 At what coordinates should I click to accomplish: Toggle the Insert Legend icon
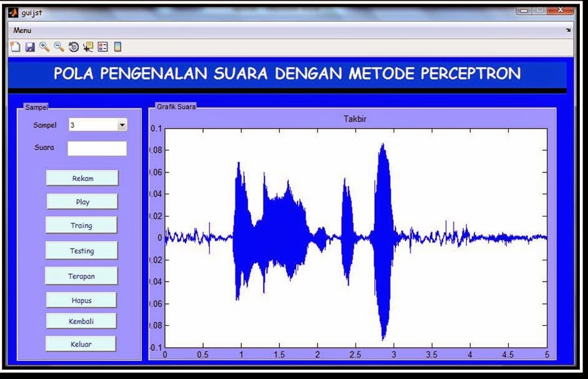click(x=102, y=47)
